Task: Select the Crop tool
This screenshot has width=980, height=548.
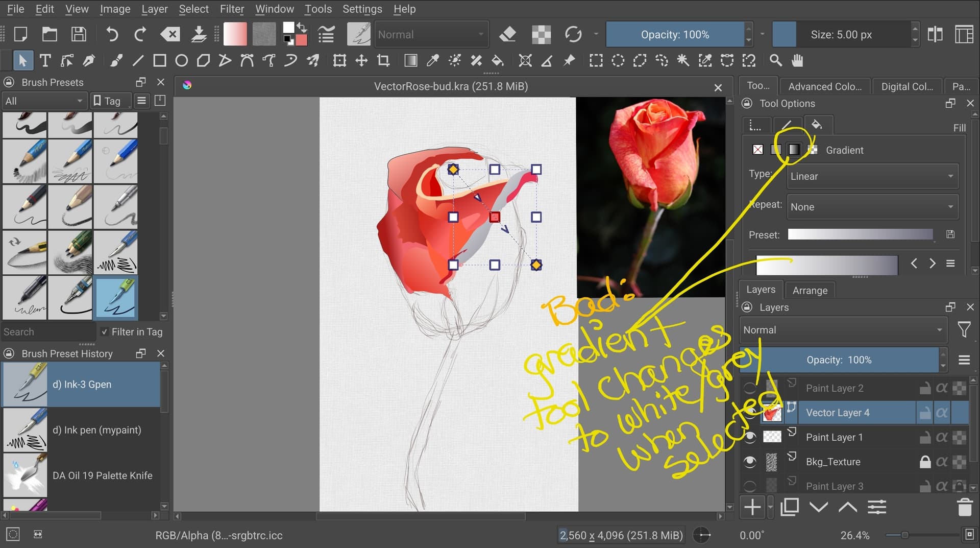Action: 383,61
